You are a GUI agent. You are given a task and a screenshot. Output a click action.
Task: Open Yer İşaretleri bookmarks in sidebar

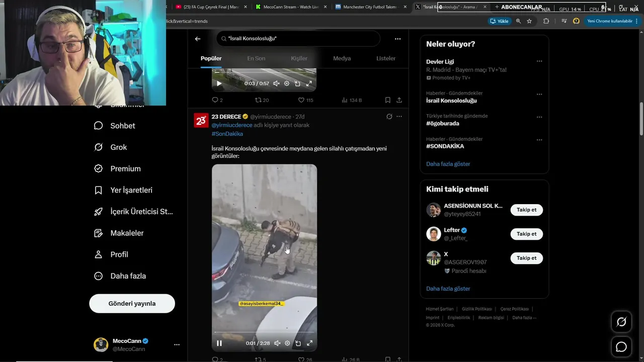[123, 190]
